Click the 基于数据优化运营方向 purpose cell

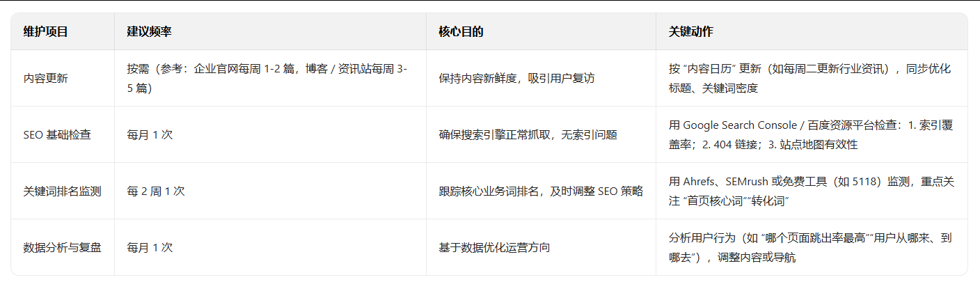point(494,248)
